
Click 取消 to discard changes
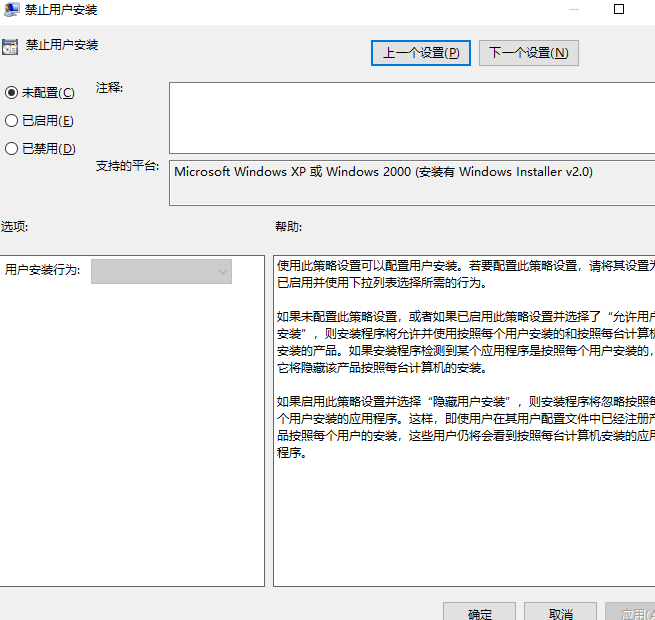pyautogui.click(x=561, y=612)
